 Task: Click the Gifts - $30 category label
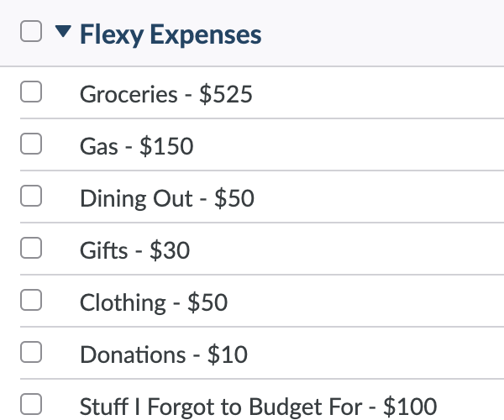(134, 250)
